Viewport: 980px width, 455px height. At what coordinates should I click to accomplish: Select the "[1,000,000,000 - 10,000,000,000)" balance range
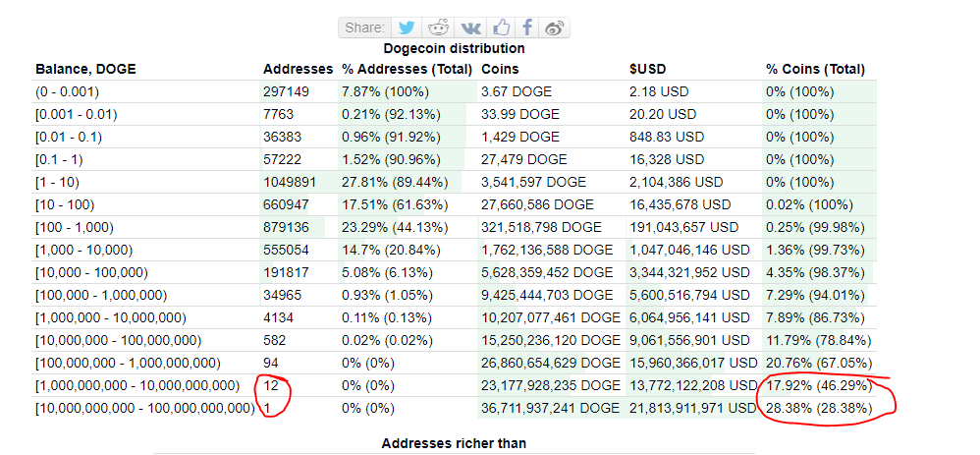pyautogui.click(x=137, y=385)
